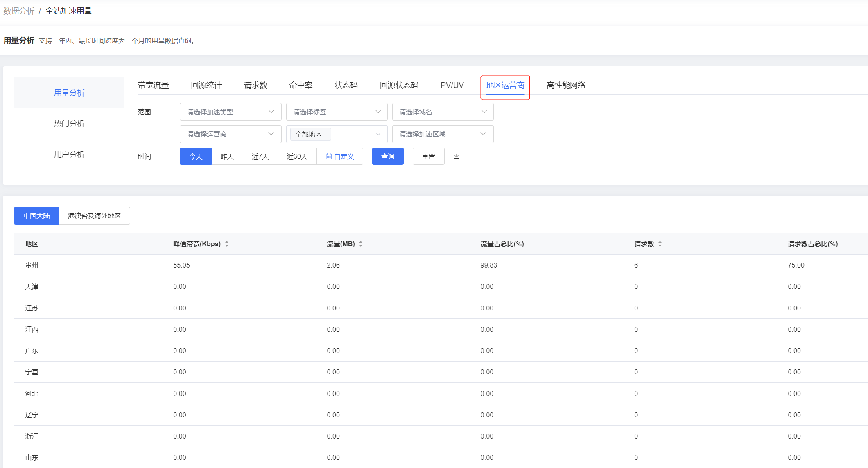Click peak bandwidth value 55.05

[181, 265]
